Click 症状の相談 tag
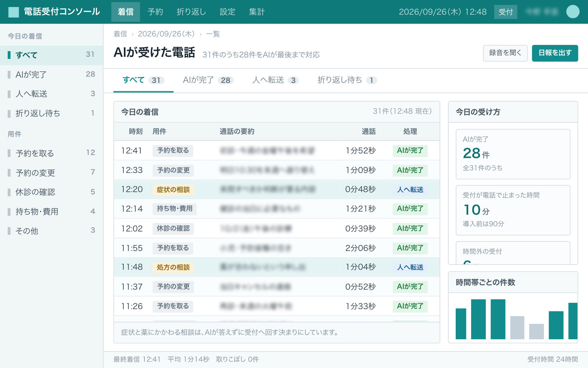Viewport: 588px width, 368px height. [x=173, y=190]
